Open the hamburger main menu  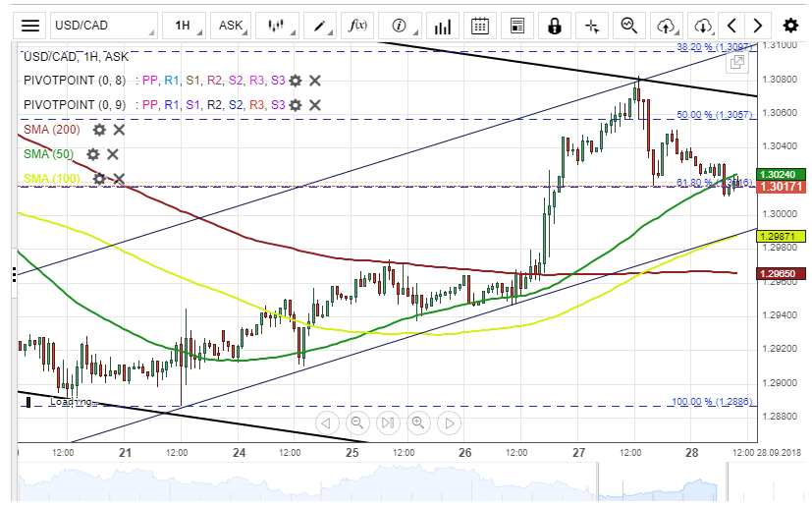coord(31,26)
